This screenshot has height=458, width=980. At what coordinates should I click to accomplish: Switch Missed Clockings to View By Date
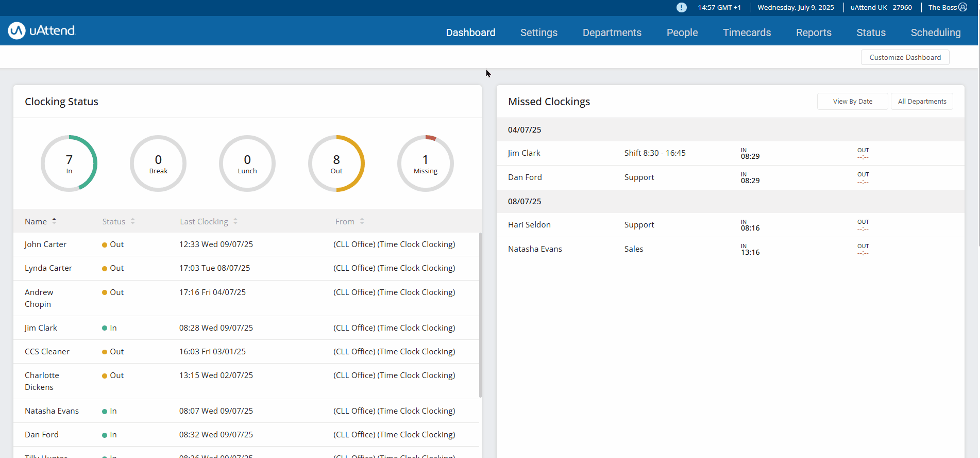tap(853, 102)
